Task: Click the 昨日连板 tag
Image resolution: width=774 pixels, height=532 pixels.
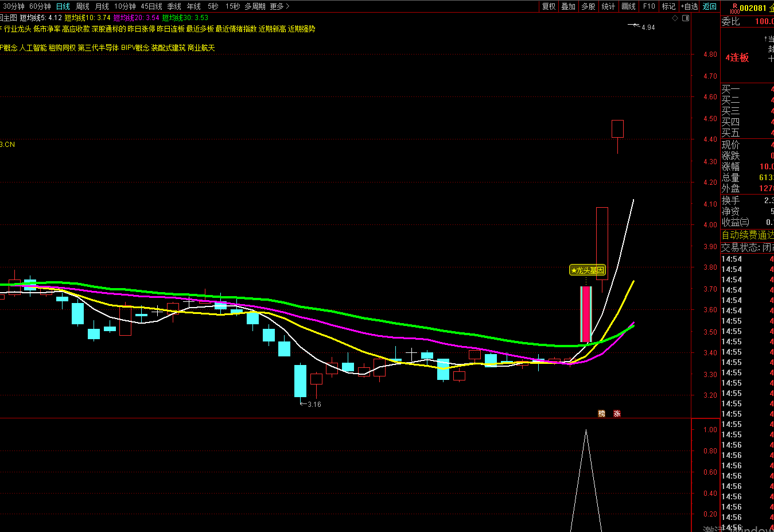Action: point(171,29)
